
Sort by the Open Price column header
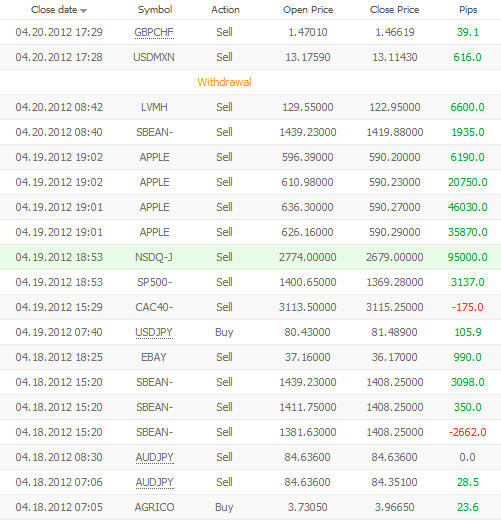(x=308, y=10)
